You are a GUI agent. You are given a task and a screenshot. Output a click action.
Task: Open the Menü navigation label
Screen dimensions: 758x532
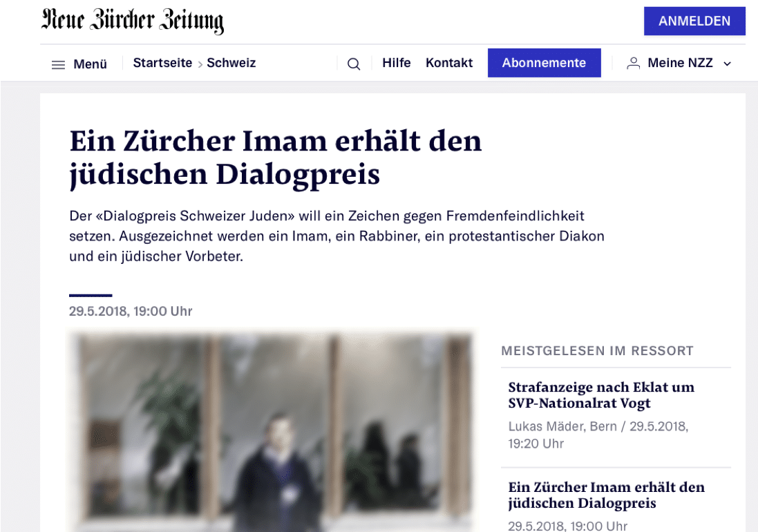(x=90, y=64)
